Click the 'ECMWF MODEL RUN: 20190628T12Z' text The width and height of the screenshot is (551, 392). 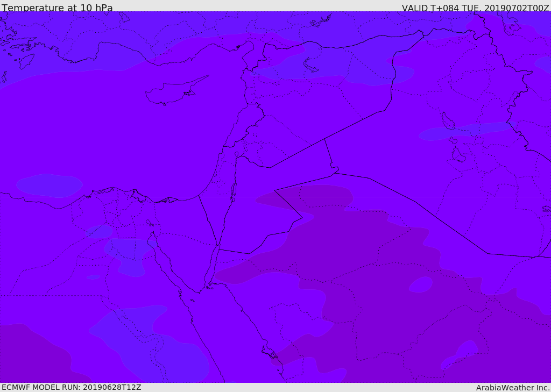72,387
